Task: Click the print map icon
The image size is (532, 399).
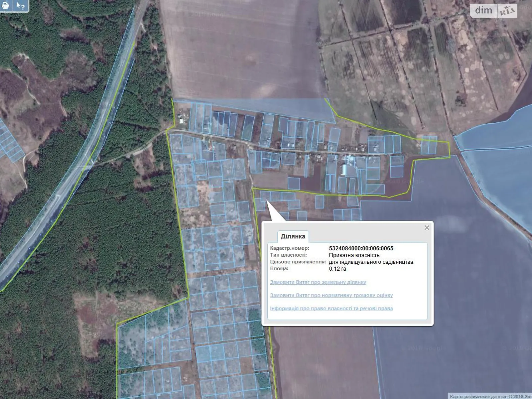Action: coord(6,6)
